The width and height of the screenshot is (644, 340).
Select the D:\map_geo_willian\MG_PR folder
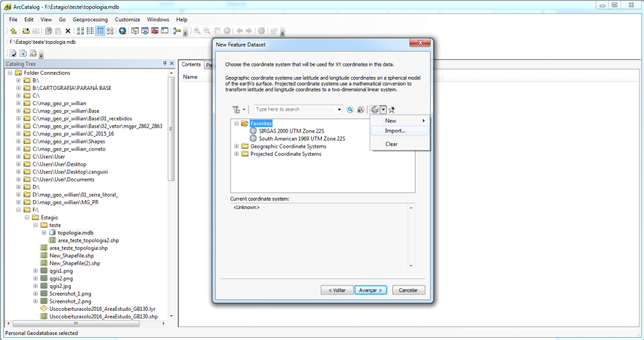pyautogui.click(x=65, y=202)
